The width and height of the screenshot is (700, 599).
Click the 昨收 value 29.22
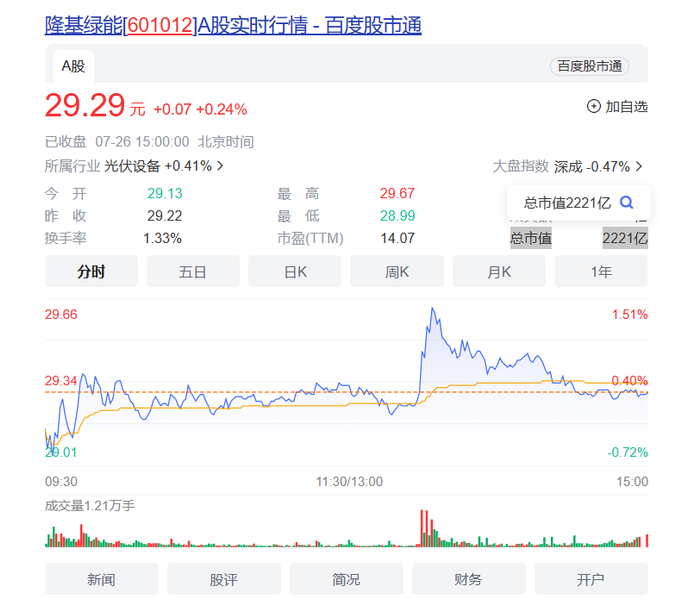[x=165, y=216]
